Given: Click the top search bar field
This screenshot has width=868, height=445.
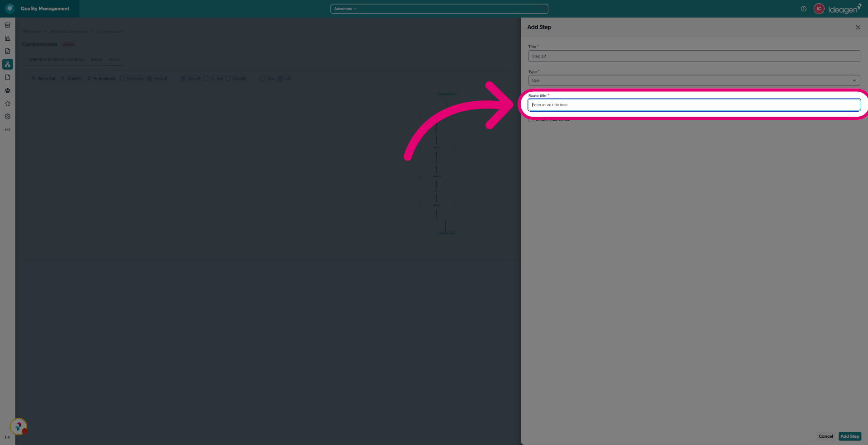Looking at the screenshot, I should [439, 9].
